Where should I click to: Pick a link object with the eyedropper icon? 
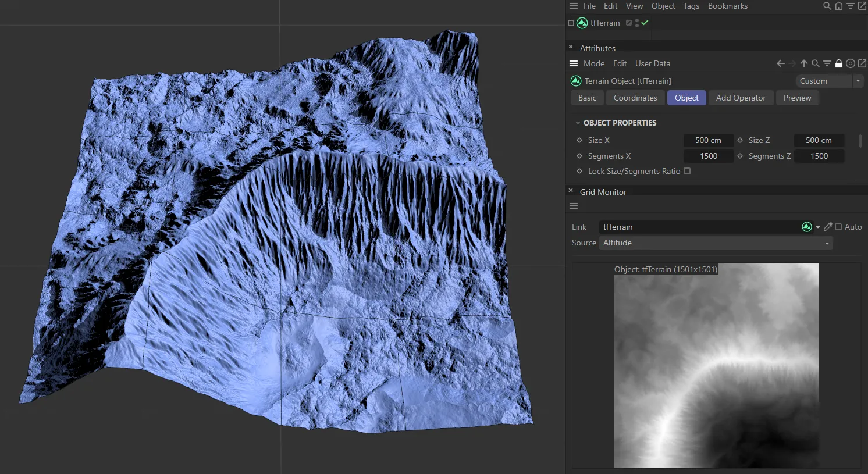828,227
